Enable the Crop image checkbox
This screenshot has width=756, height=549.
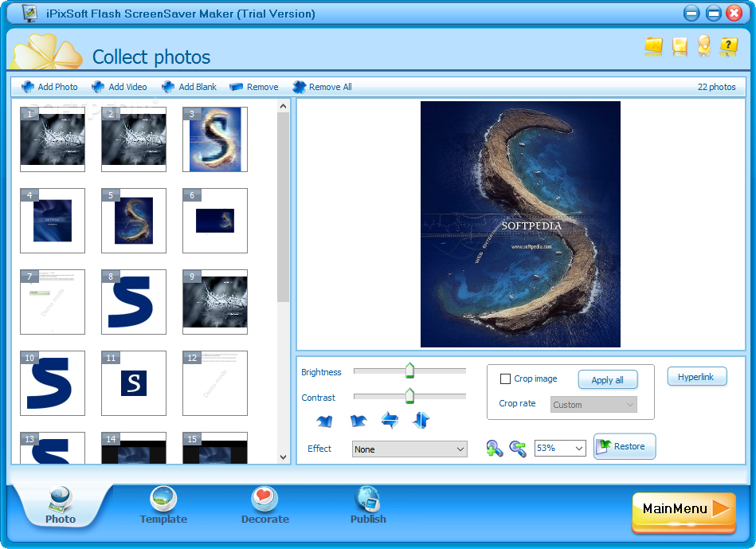click(x=505, y=378)
